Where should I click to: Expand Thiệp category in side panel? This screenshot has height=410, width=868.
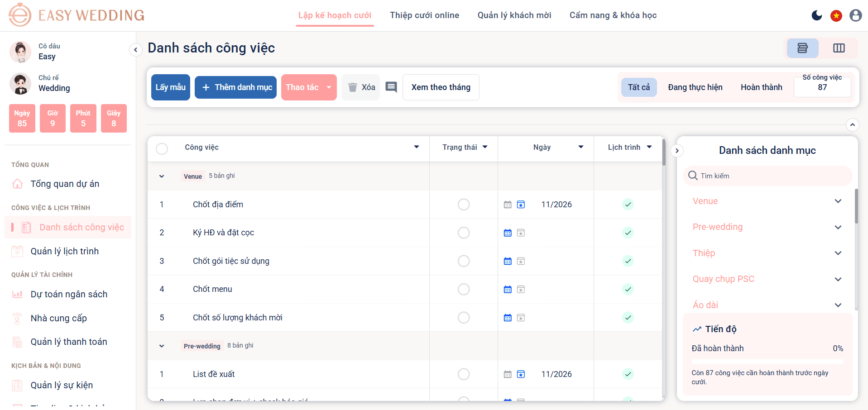click(x=838, y=253)
